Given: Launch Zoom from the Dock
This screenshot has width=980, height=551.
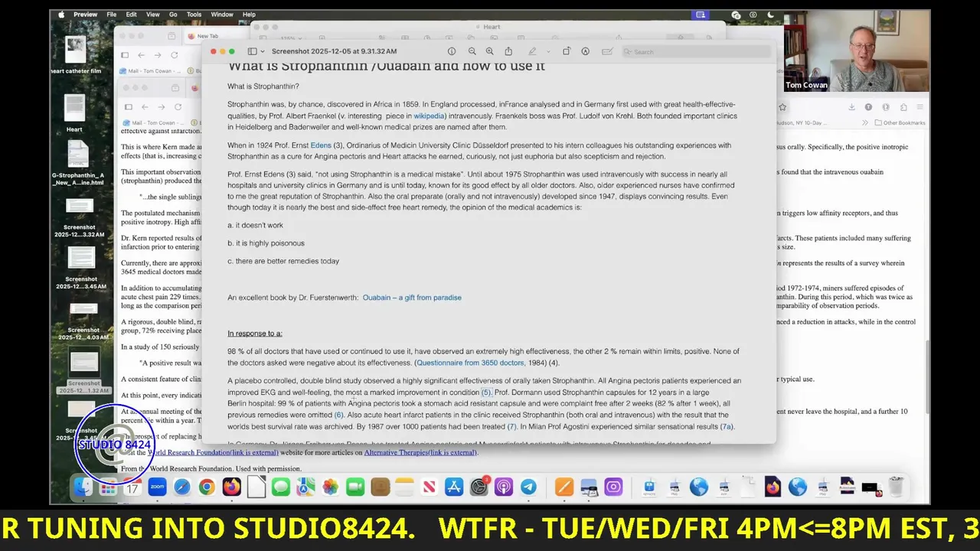Looking at the screenshot, I should click(x=157, y=487).
